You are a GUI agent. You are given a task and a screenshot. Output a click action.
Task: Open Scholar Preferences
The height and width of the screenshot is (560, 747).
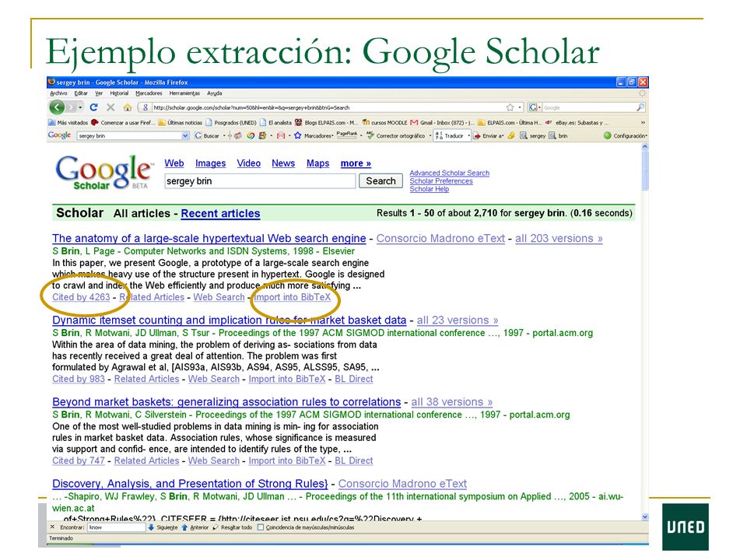point(441,181)
